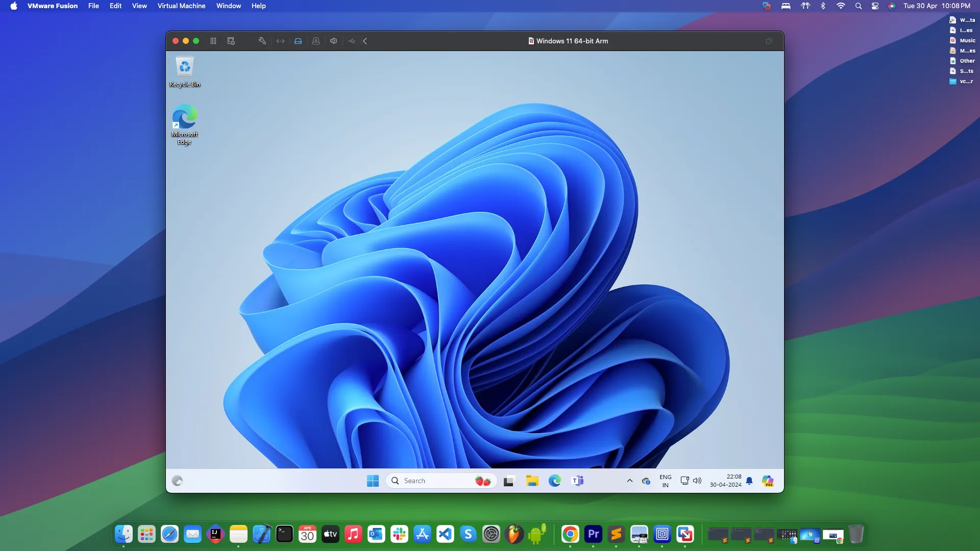Open Google Chrome from the Dock

click(x=570, y=534)
